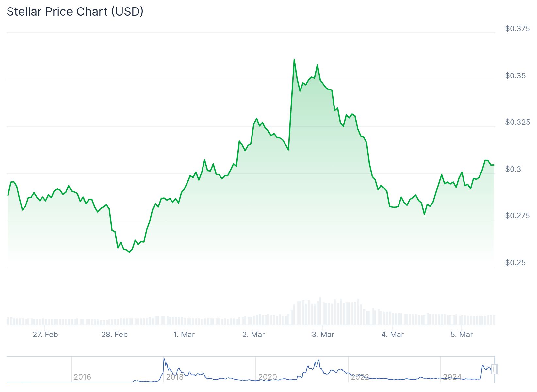Click the $0.375 price axis label
The image size is (537, 392).
click(x=517, y=29)
